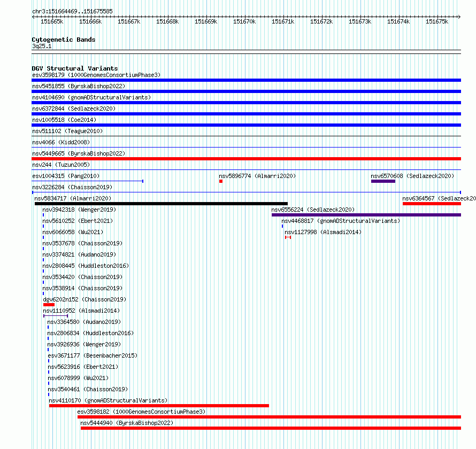Open nsv3942318 (Wenger2019) entry
This screenshot has height=449, width=476.
pos(79,210)
